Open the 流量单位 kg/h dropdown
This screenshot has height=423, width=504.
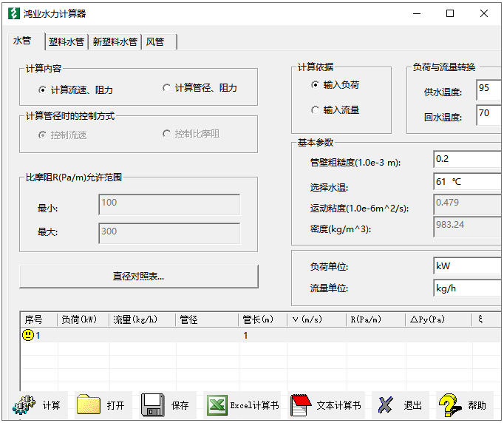467,288
